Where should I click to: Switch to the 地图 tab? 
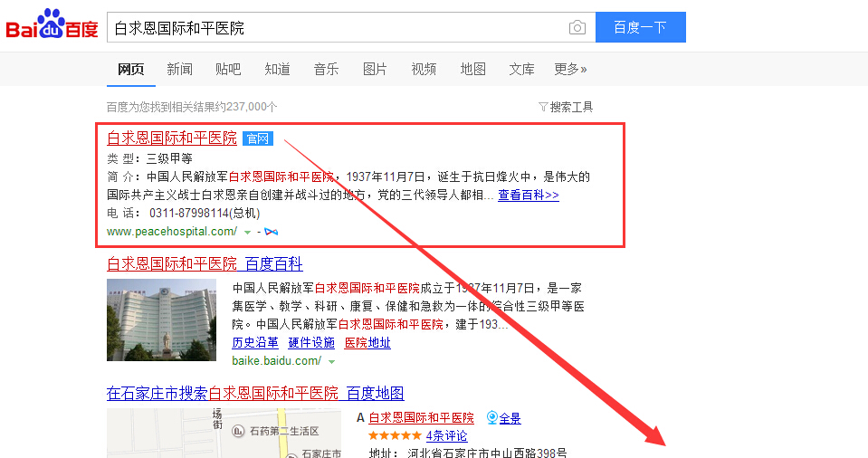[472, 69]
